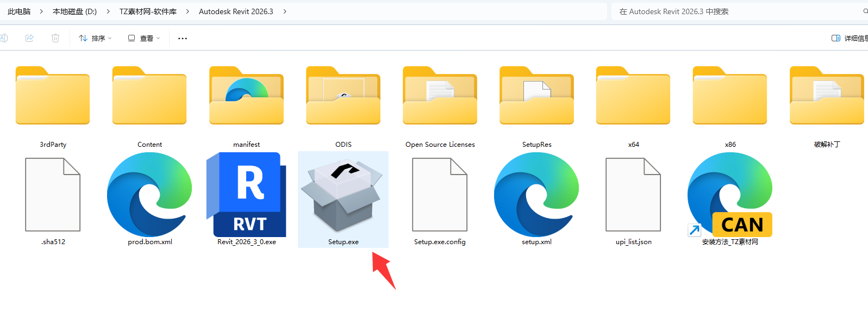
Task: Open the x64 folder
Action: coord(633,96)
